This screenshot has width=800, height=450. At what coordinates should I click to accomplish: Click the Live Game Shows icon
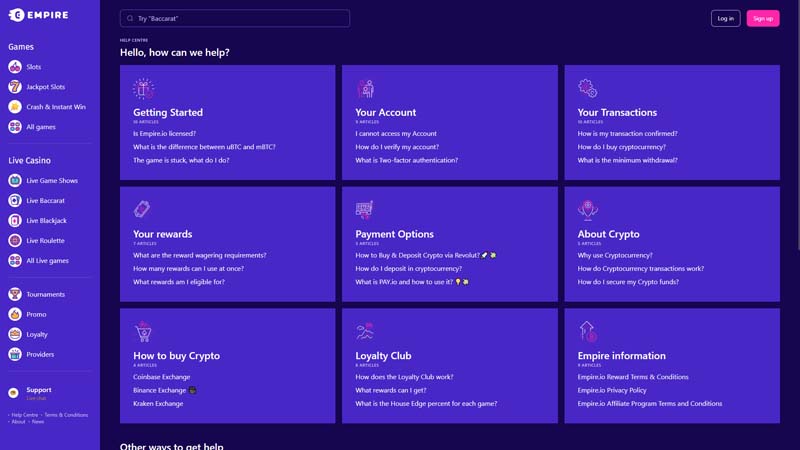(15, 181)
